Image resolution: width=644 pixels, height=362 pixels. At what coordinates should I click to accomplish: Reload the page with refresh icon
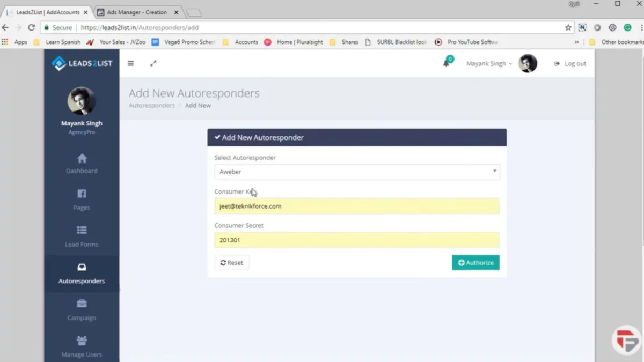31,27
